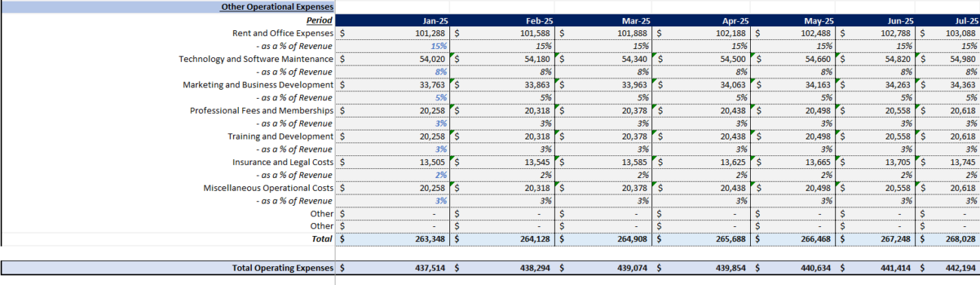This screenshot has width=980, height=285.
Task: Select Insurance value 13,745 for Jul-25
Action: 948,161
